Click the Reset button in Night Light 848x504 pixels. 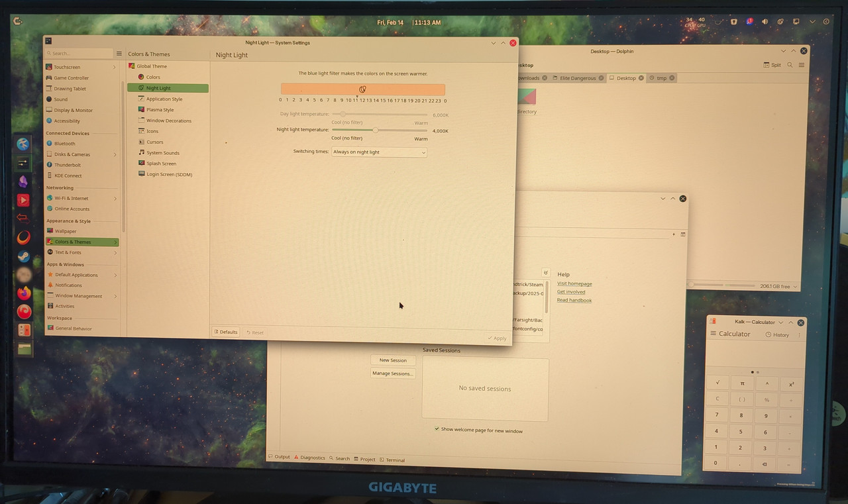(x=255, y=332)
